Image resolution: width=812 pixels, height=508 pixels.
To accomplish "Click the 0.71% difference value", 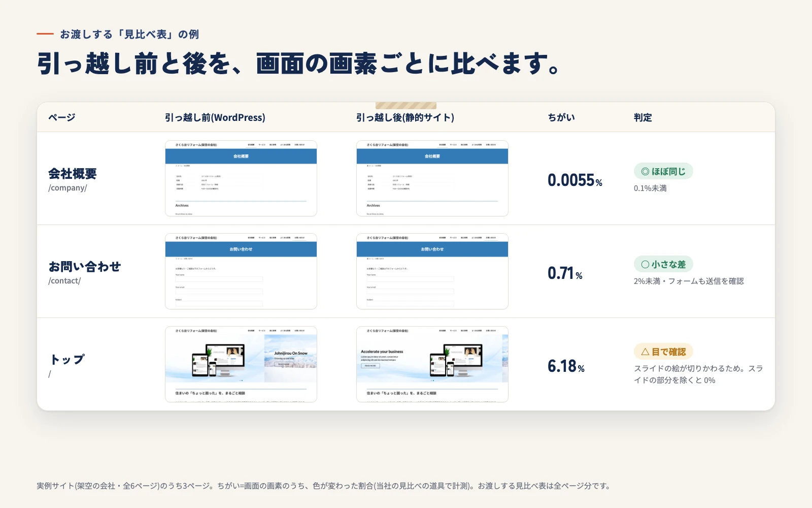I will click(565, 273).
